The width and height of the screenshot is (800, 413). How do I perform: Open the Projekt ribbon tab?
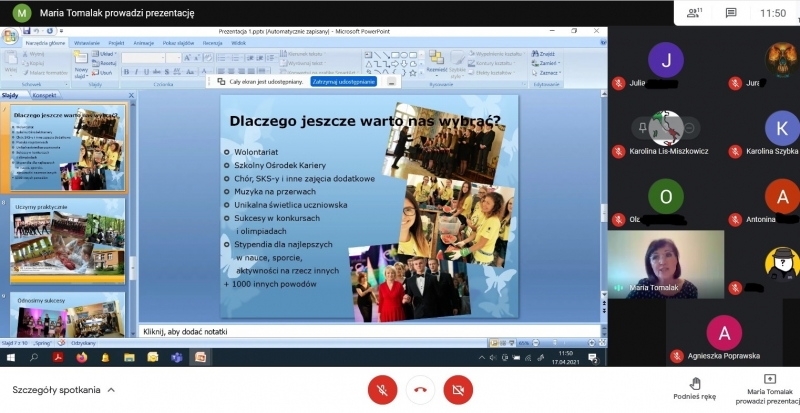116,43
